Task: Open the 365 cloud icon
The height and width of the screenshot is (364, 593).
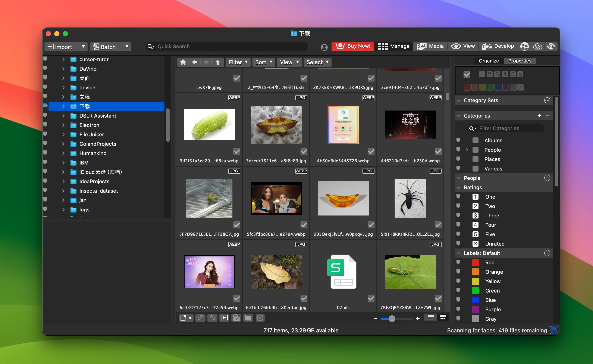Action: tap(538, 46)
